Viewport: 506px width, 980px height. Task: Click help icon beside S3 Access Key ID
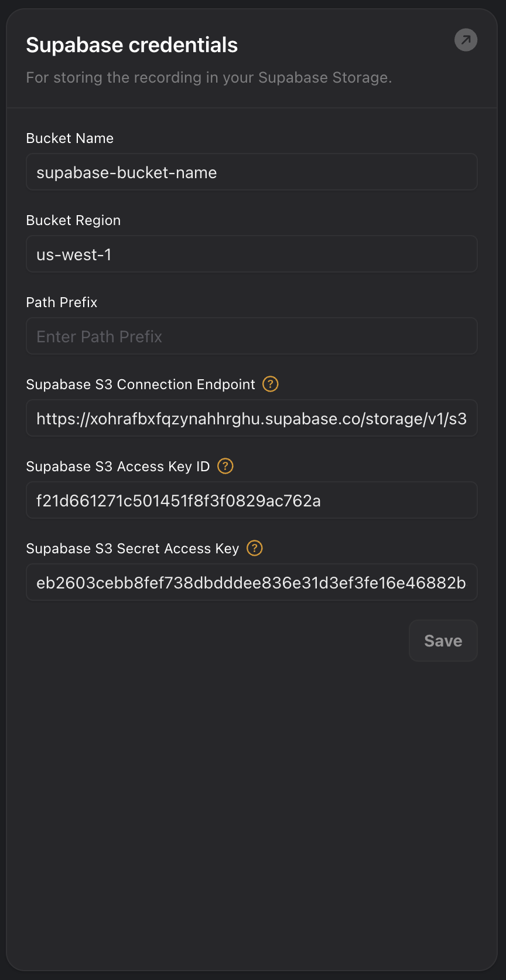click(x=225, y=466)
